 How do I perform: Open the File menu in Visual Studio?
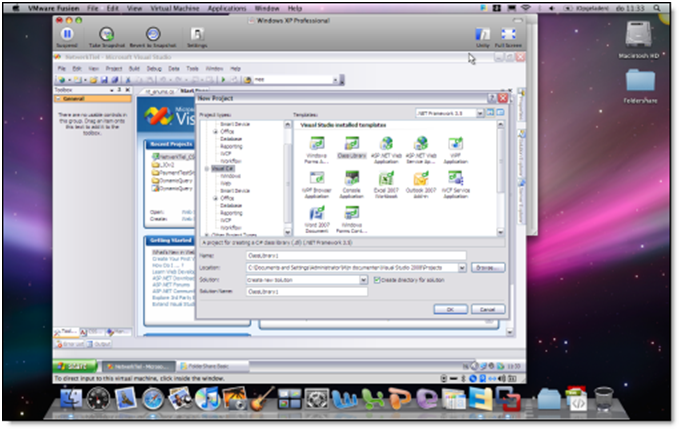[62, 69]
